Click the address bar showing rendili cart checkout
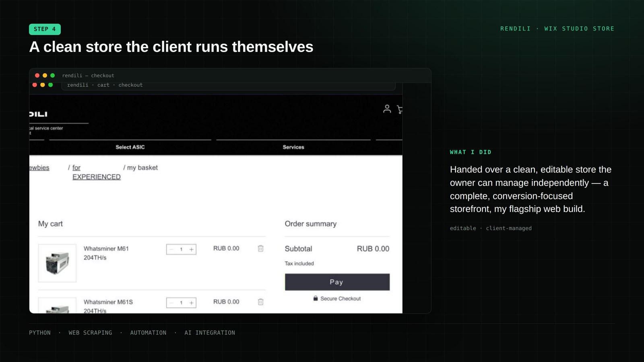Screen dimensions: 644x362 coord(228,85)
